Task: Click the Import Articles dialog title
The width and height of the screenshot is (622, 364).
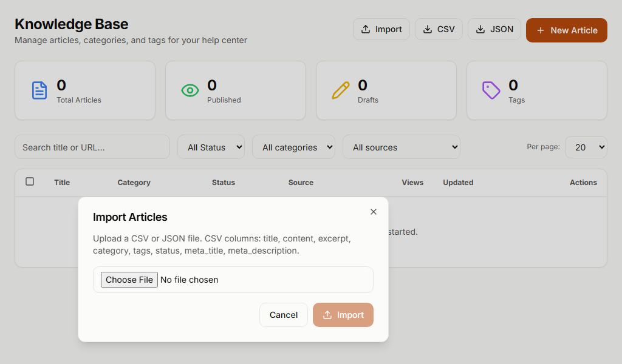Action: (x=130, y=217)
